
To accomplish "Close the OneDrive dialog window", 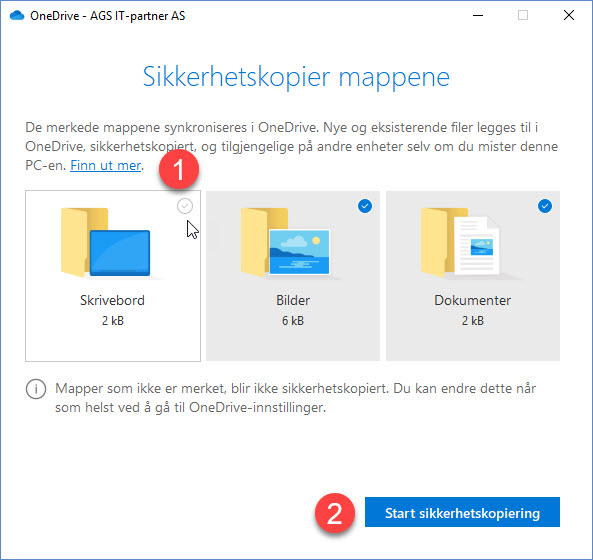I will coord(569,16).
